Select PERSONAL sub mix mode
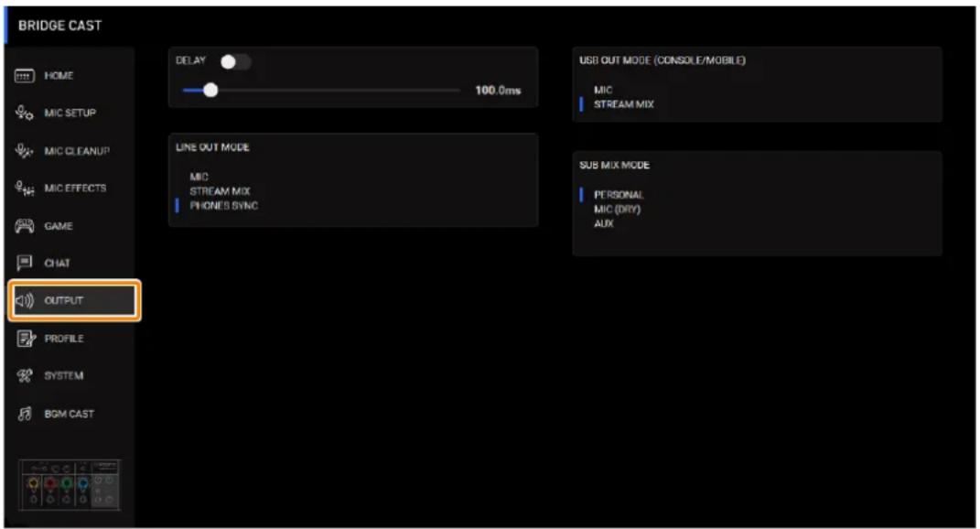This screenshot has height=529, width=980. 619,195
